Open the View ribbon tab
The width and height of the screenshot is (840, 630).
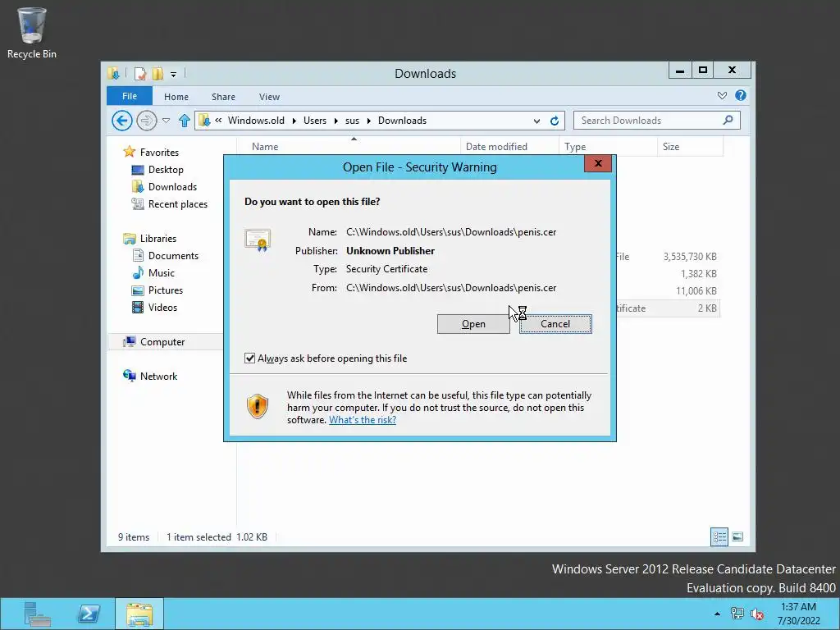click(269, 97)
